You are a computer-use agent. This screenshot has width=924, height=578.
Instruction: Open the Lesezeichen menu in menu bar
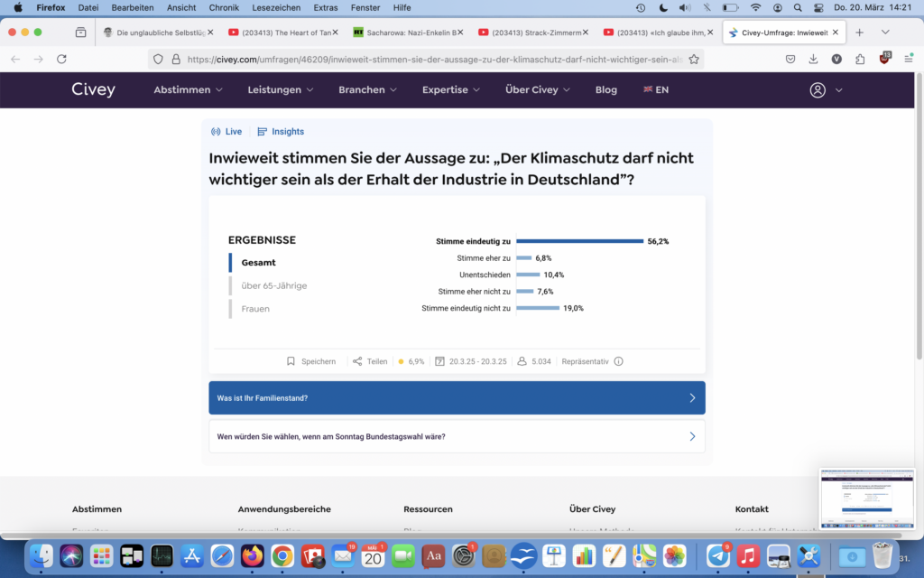pyautogui.click(x=277, y=7)
